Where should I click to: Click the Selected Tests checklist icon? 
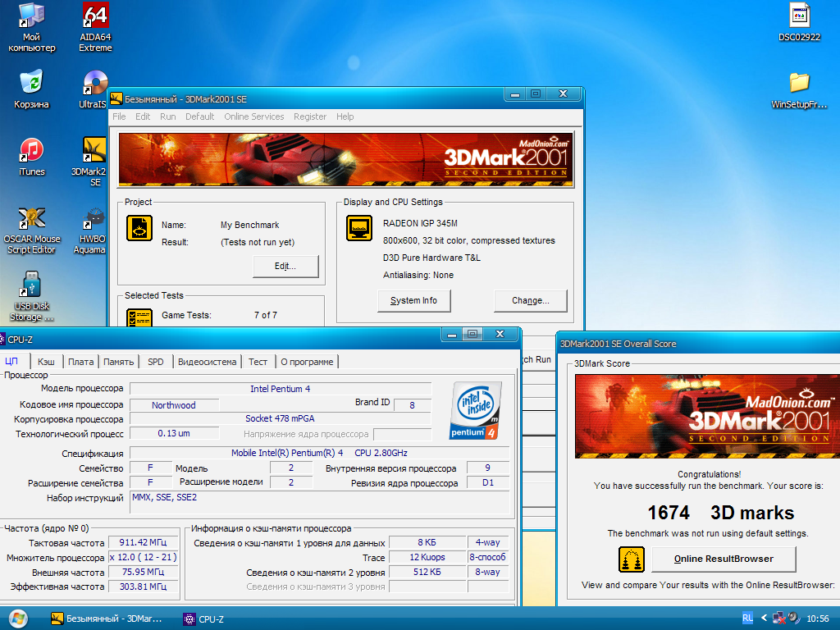(x=139, y=317)
